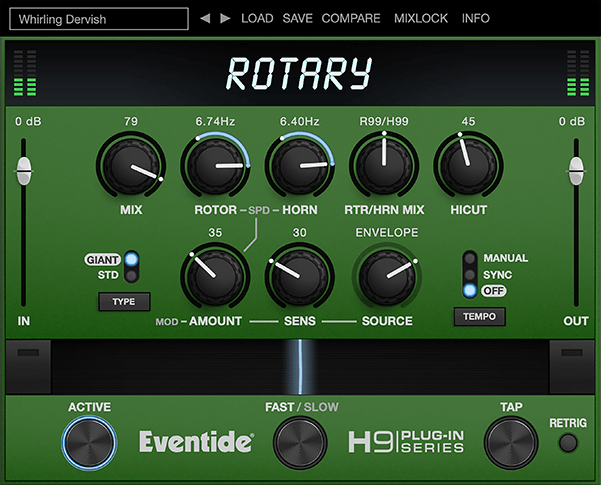
Task: Click the 6.40Hz horn speed value
Action: pyautogui.click(x=300, y=122)
